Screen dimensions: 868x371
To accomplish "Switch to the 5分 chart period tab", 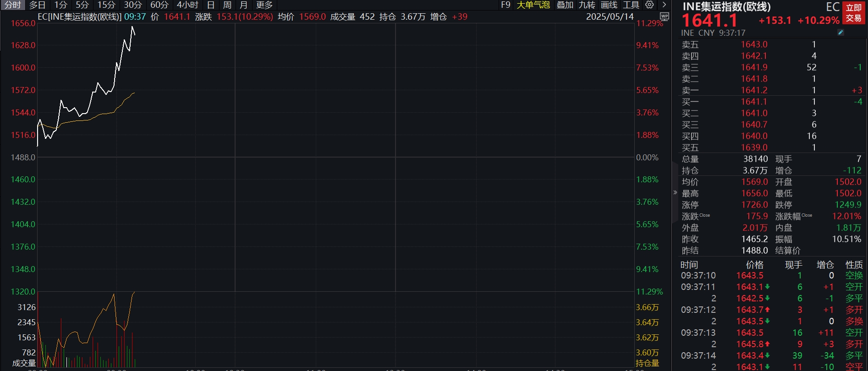I will (x=82, y=5).
